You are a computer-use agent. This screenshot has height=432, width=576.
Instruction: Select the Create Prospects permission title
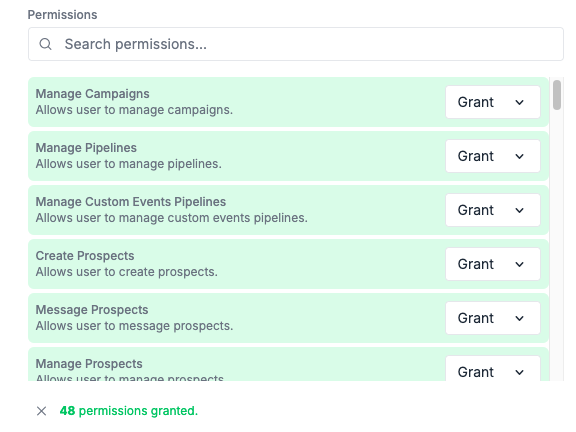85,256
